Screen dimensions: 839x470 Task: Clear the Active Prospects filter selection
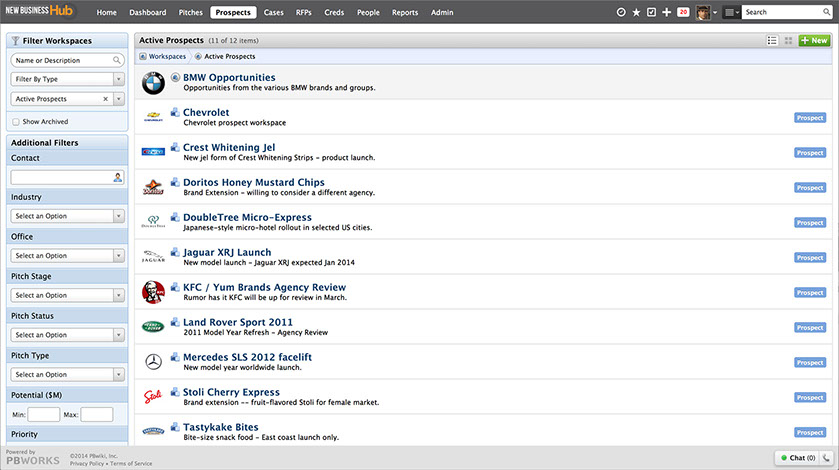(x=105, y=99)
